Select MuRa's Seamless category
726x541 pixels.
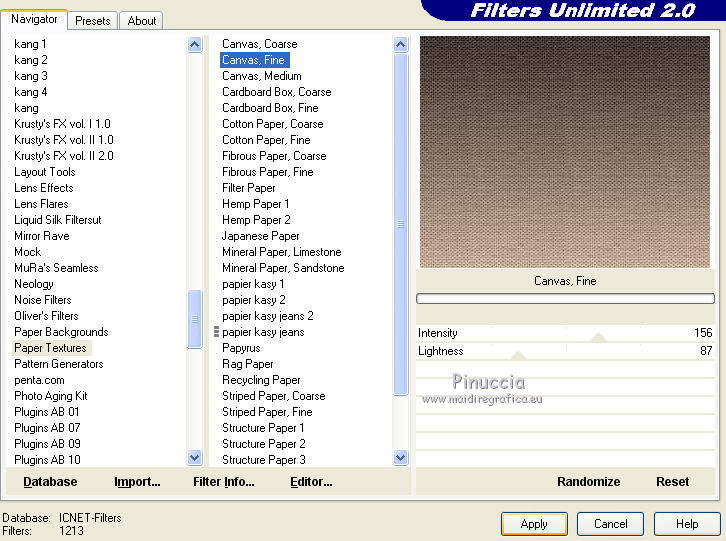56,268
